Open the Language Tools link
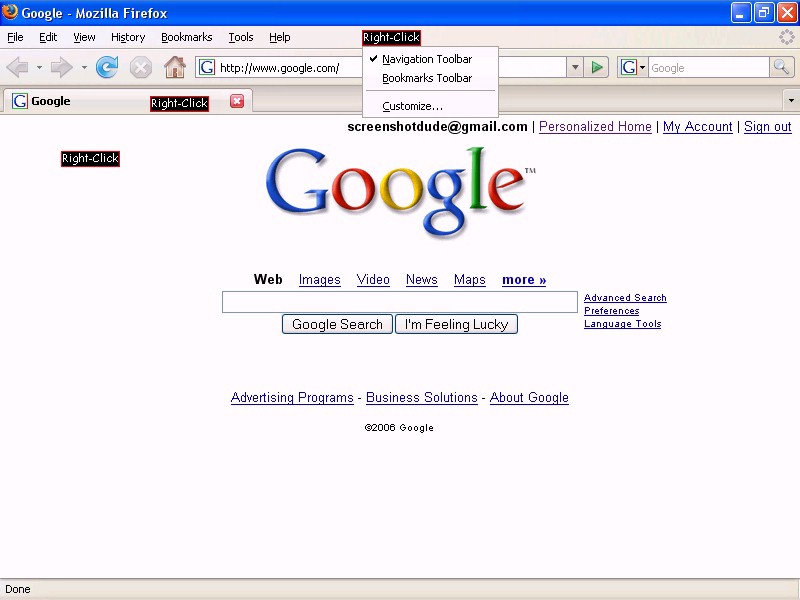The image size is (800, 600). click(622, 324)
